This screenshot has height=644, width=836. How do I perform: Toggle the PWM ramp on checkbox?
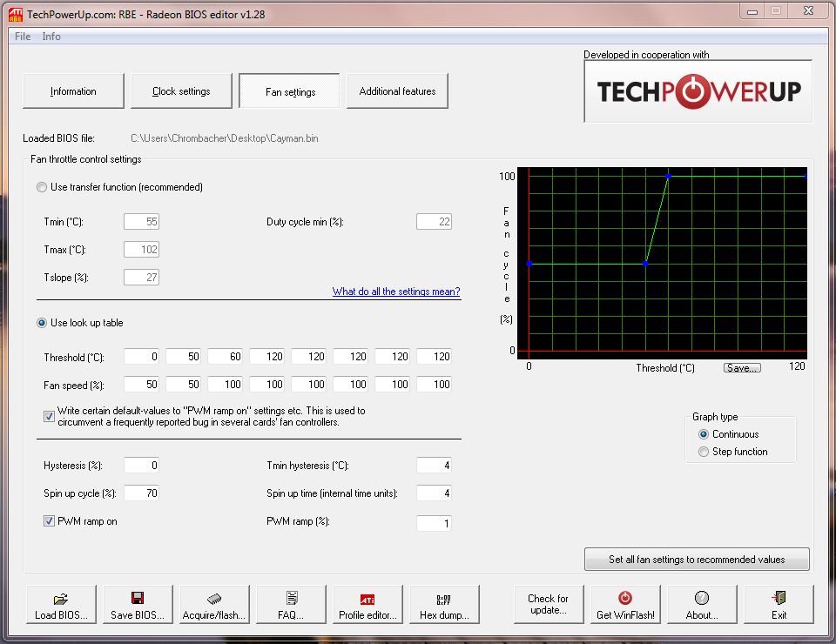(49, 521)
